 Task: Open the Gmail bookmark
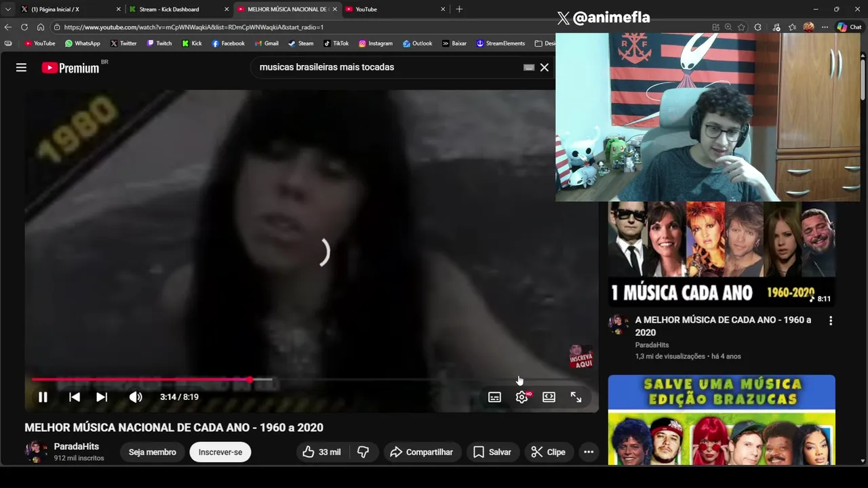pos(267,43)
